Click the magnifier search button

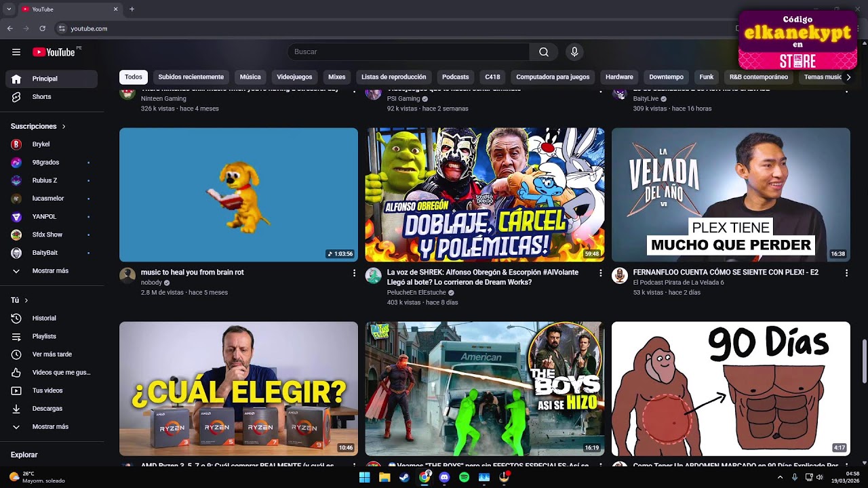click(x=544, y=52)
